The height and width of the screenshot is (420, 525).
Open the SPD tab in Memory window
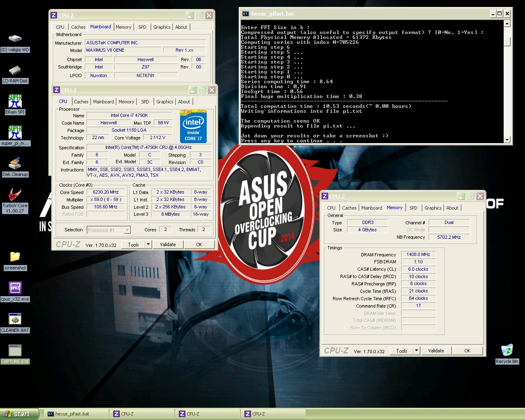[x=413, y=208]
